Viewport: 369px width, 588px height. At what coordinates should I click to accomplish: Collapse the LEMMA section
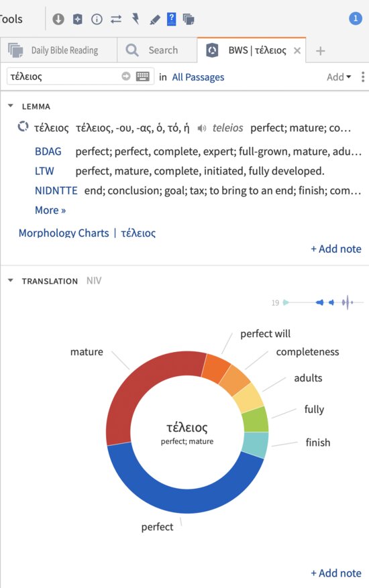click(x=11, y=106)
